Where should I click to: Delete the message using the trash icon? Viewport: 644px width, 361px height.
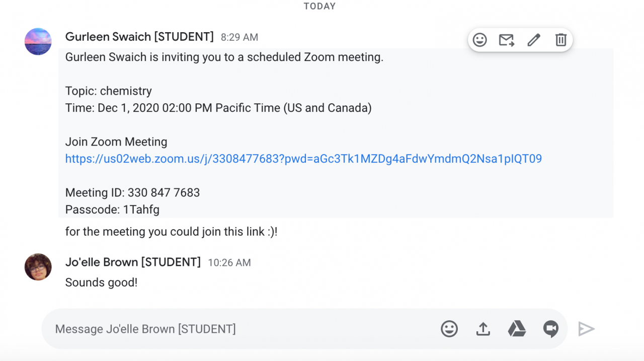pos(561,40)
